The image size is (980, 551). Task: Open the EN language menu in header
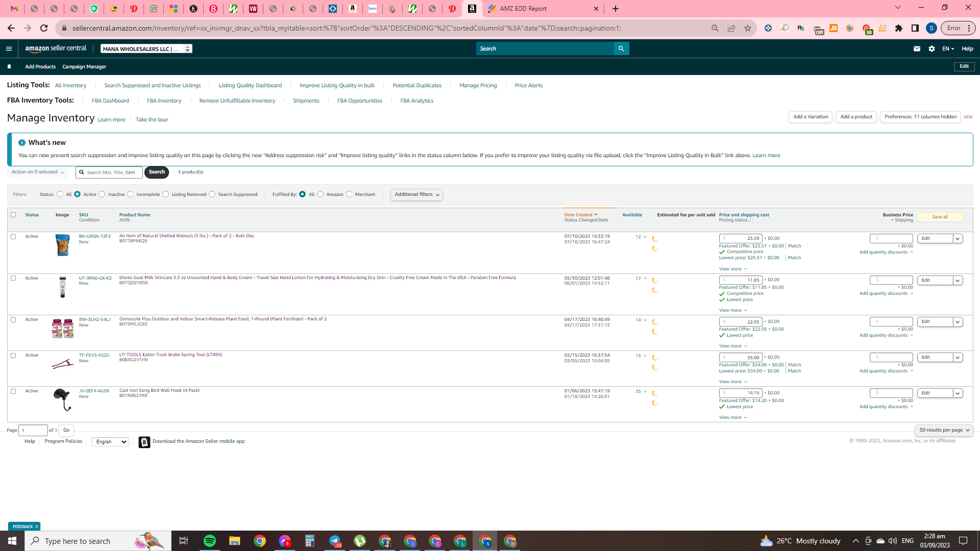coord(948,49)
